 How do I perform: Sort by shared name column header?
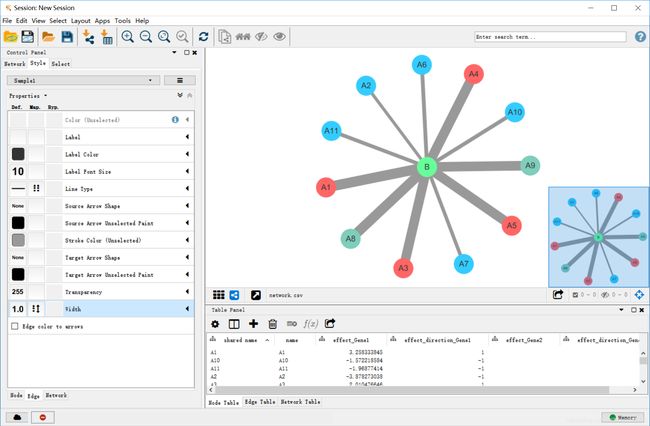[240, 340]
